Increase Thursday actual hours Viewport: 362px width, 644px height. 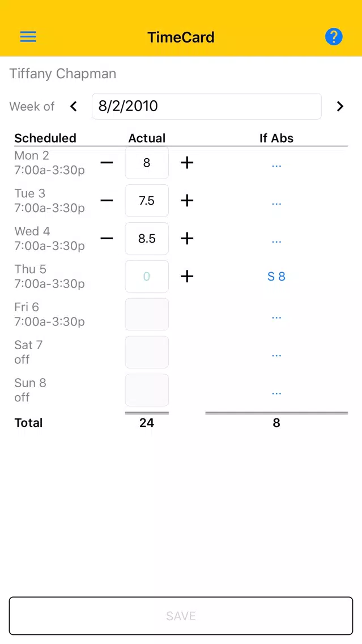[187, 277]
